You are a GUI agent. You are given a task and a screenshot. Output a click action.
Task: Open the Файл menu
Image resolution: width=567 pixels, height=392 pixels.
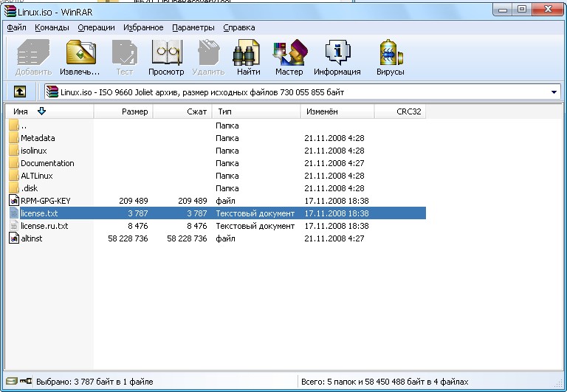coord(16,27)
